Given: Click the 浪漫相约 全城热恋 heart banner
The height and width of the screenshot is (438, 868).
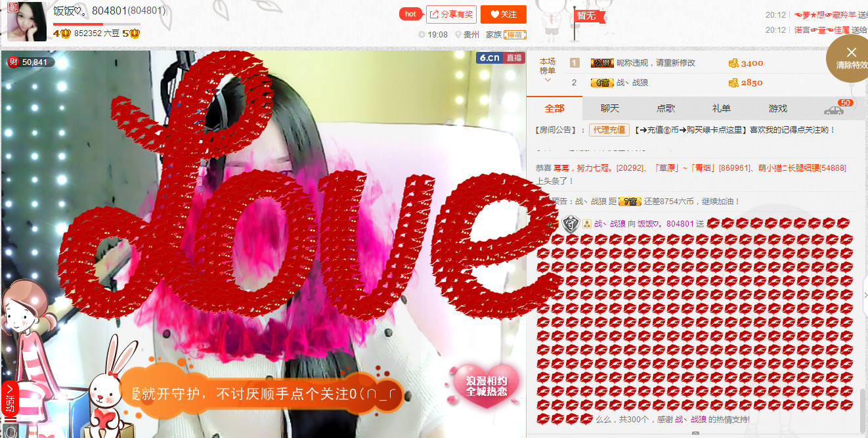Looking at the screenshot, I should (486, 386).
